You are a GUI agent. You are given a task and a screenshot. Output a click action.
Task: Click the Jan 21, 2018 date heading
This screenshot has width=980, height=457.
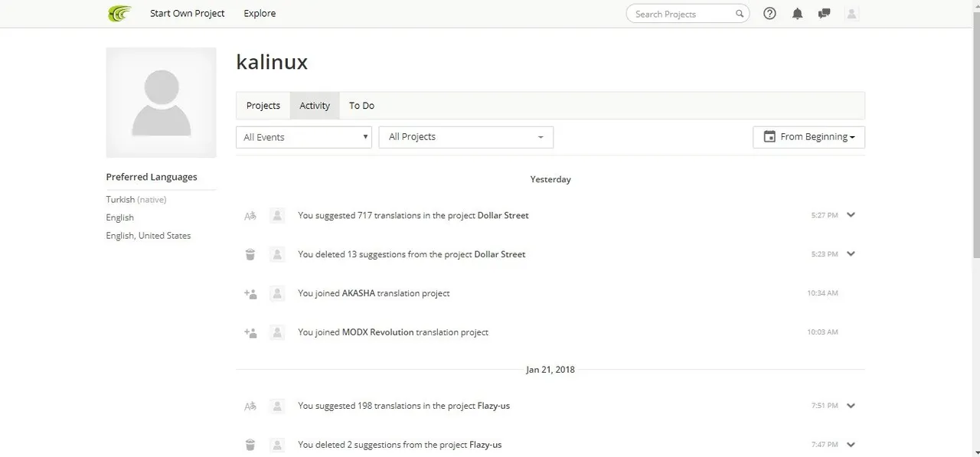pyautogui.click(x=550, y=370)
